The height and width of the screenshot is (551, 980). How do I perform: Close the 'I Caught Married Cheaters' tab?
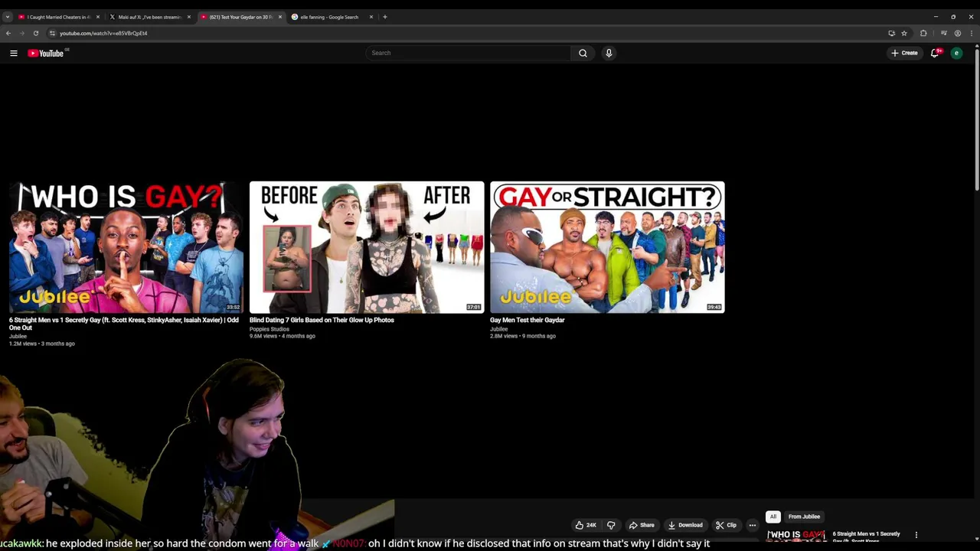98,17
